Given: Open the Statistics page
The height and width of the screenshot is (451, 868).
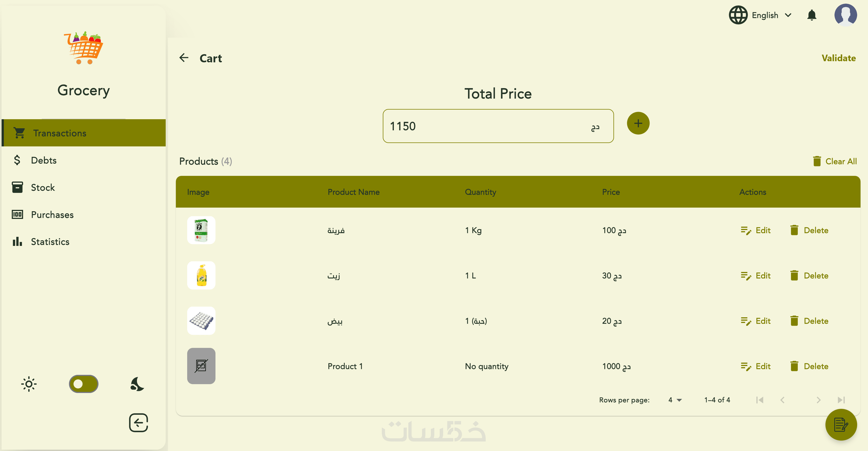Looking at the screenshot, I should (x=50, y=242).
